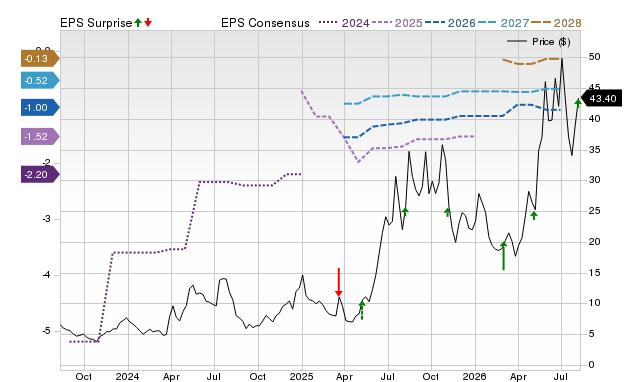The image size is (640, 382).
Task: Select the 2024 EPS consensus legend entry
Action: pyautogui.click(x=344, y=23)
